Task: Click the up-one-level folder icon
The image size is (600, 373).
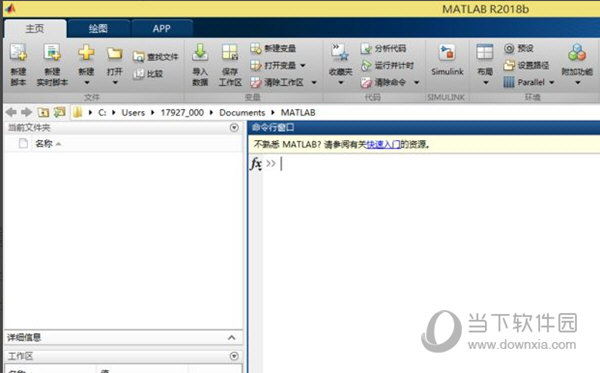Action: click(x=43, y=112)
